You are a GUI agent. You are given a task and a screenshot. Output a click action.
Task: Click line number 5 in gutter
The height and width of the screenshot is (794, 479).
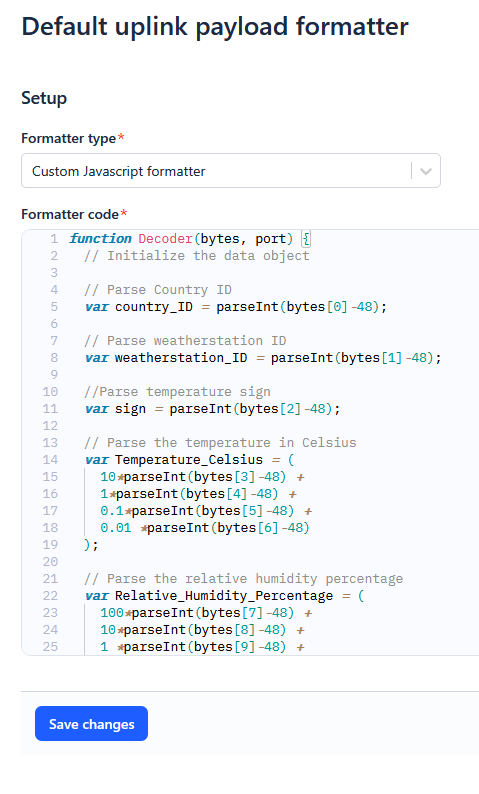click(x=54, y=307)
